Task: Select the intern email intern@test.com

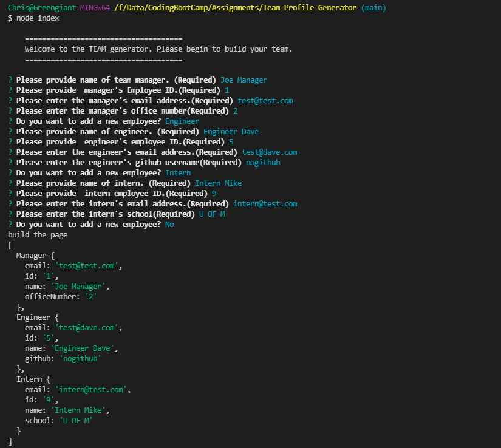Action: (x=265, y=203)
